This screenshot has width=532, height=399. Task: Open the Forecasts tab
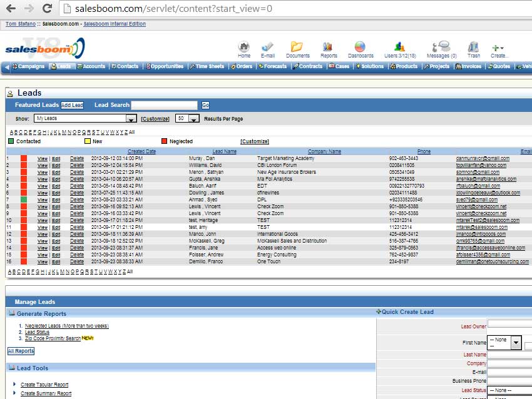pos(273,66)
